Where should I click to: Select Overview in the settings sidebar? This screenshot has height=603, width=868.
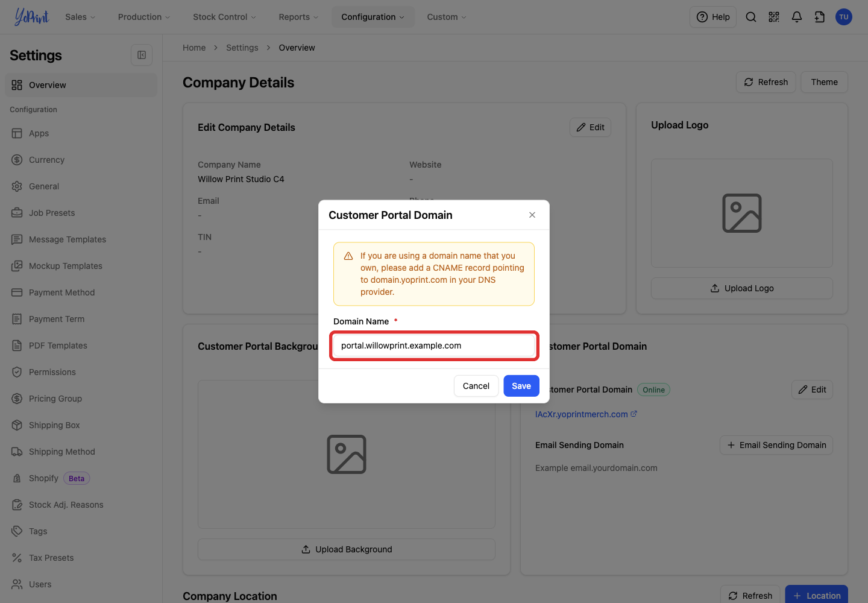click(81, 85)
